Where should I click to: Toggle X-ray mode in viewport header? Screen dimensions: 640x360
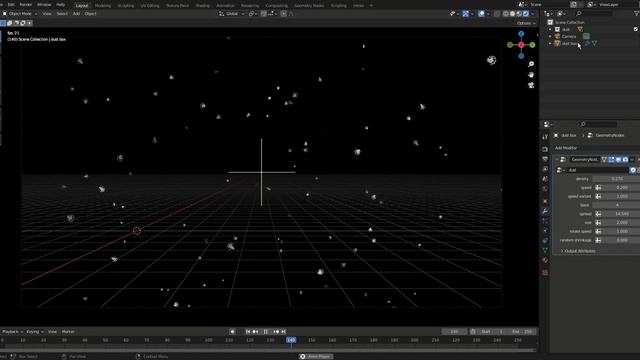pyautogui.click(x=497, y=13)
